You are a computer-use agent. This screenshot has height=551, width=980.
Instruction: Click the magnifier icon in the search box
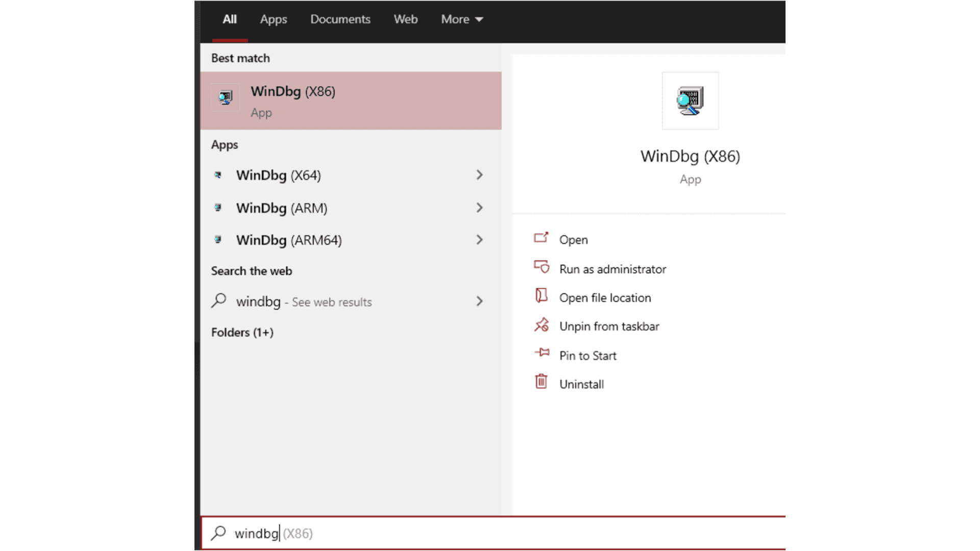(x=218, y=533)
